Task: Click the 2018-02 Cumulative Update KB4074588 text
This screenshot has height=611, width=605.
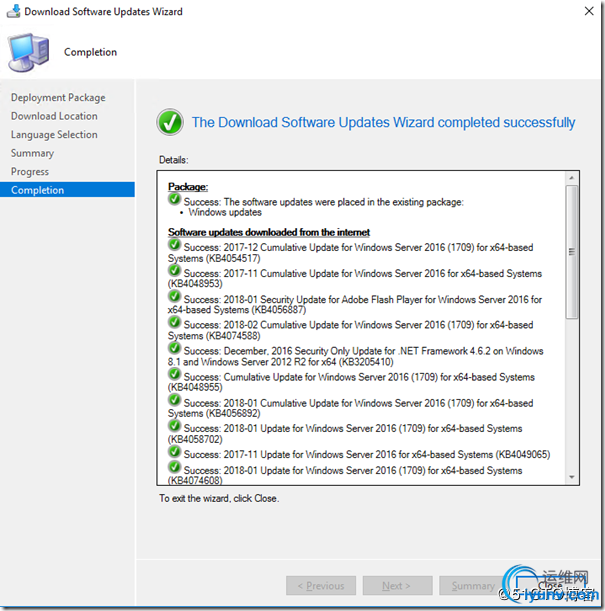Action: coord(350,330)
